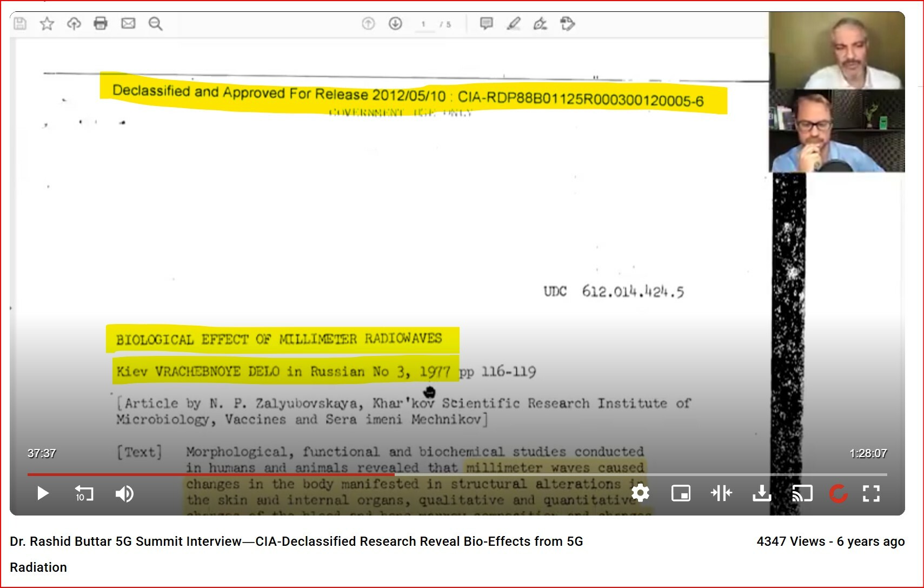Go to next PDF page arrow
The image size is (924, 588).
point(395,23)
